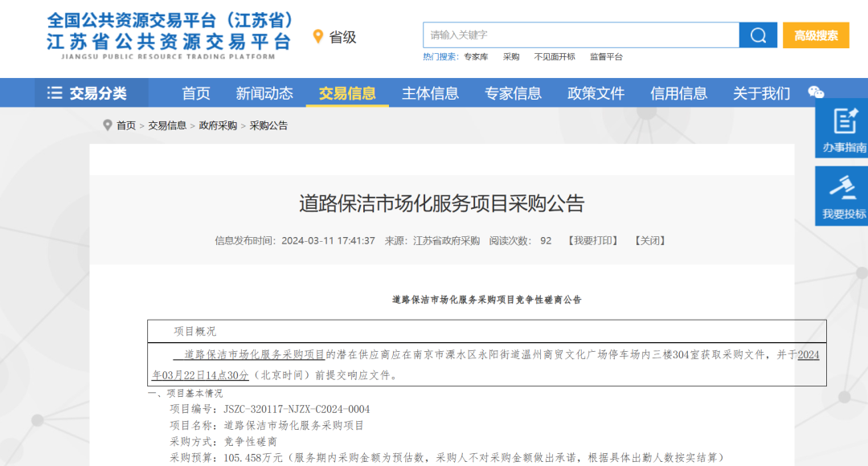The width and height of the screenshot is (868, 466).
Task: Select hot search term 监督平台
Action: 606,57
